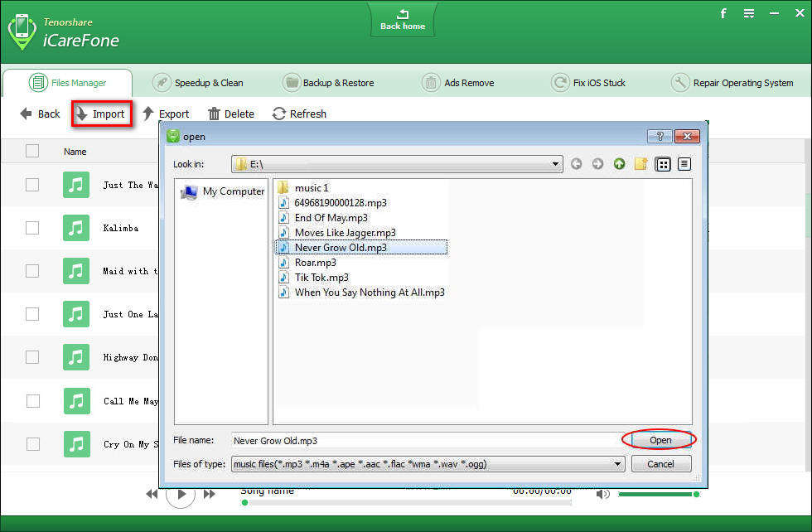Check the box for Just One La song
Screen dimensions: 812x532
[x=32, y=314]
